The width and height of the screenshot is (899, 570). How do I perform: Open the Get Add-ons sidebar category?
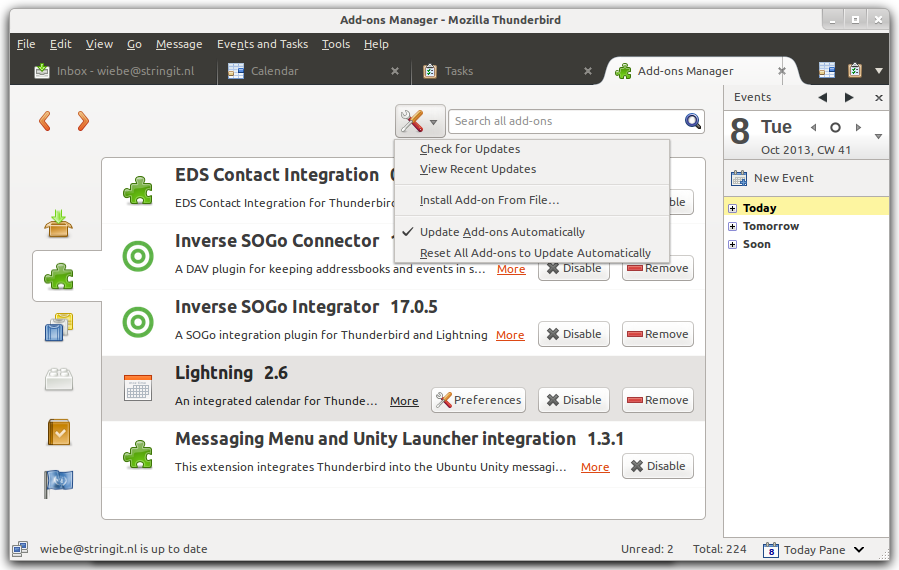(x=59, y=223)
